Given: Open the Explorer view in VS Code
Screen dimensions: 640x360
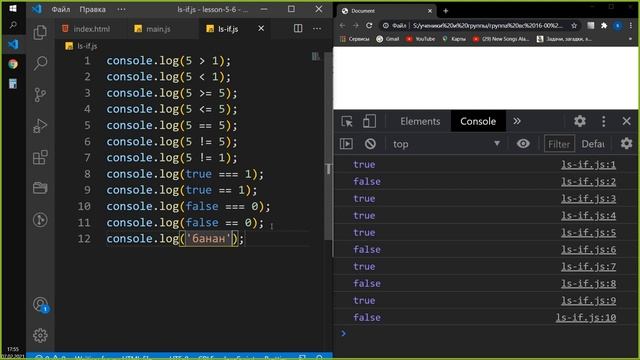Looking at the screenshot, I should (40, 32).
